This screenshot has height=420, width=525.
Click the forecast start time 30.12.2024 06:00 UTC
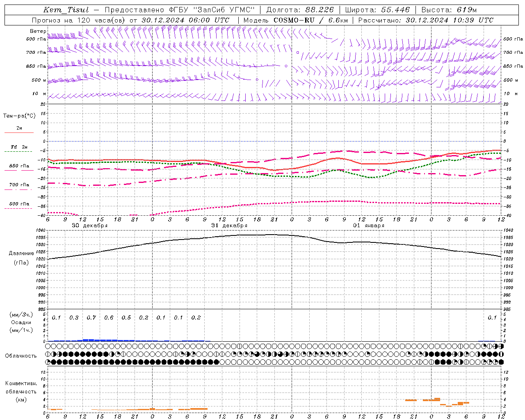click(185, 20)
